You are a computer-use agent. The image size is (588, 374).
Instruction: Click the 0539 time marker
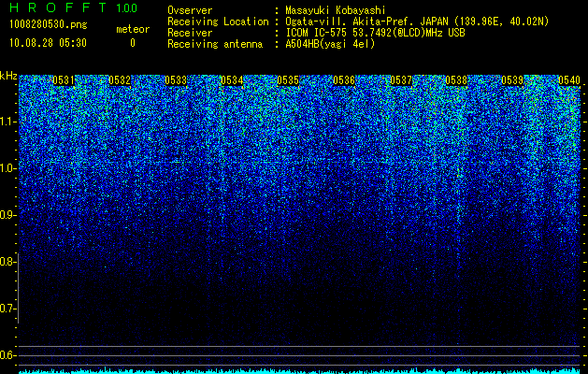pyautogui.click(x=512, y=80)
